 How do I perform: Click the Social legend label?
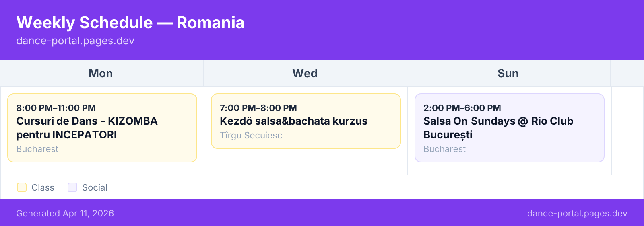click(x=95, y=187)
